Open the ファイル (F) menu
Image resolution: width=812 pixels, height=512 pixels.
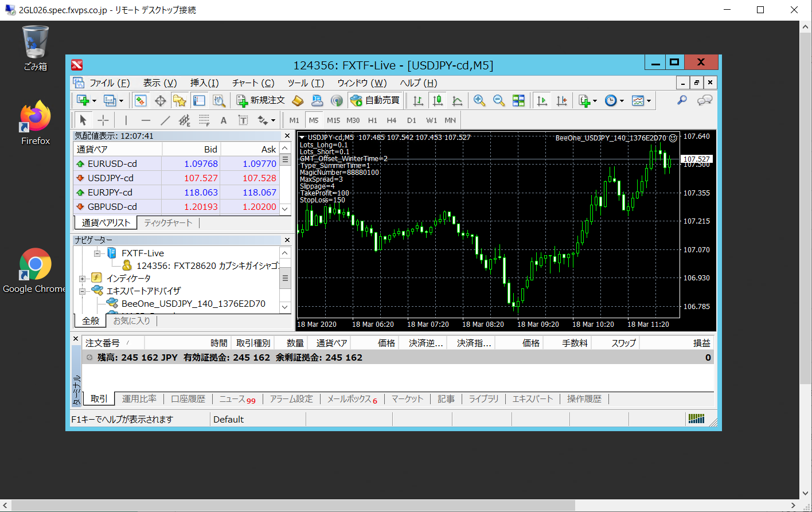(x=110, y=83)
